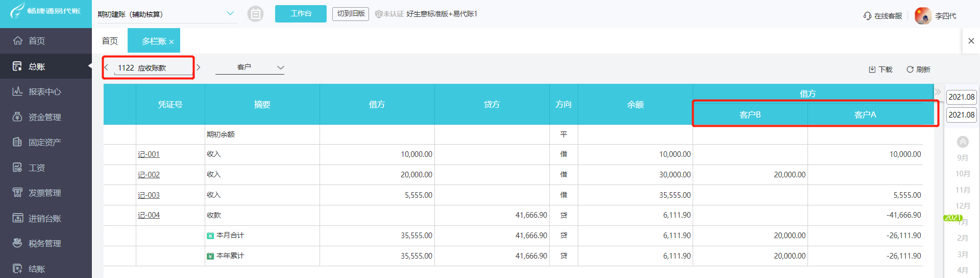
Task: Select 10月 in the period timeline
Action: (x=963, y=174)
